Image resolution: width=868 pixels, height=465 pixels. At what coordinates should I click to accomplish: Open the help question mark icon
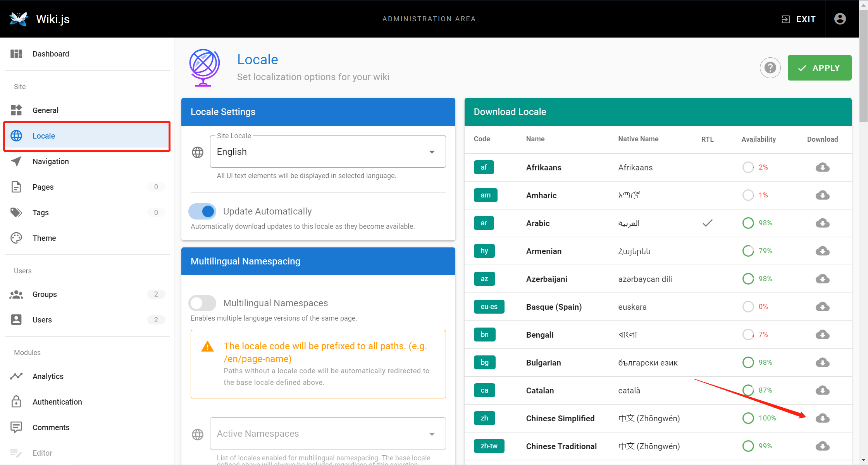770,68
